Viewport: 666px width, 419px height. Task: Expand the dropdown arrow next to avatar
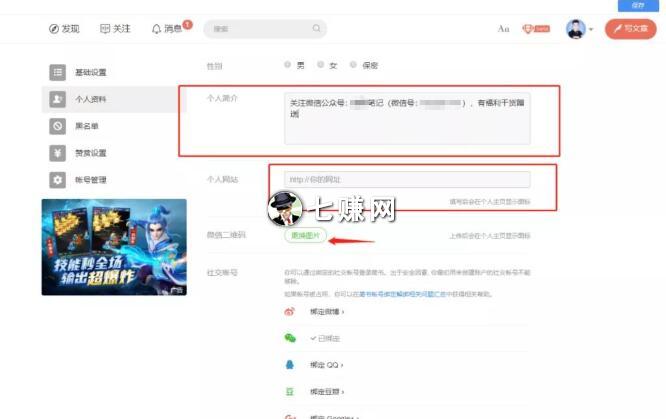coord(591,29)
